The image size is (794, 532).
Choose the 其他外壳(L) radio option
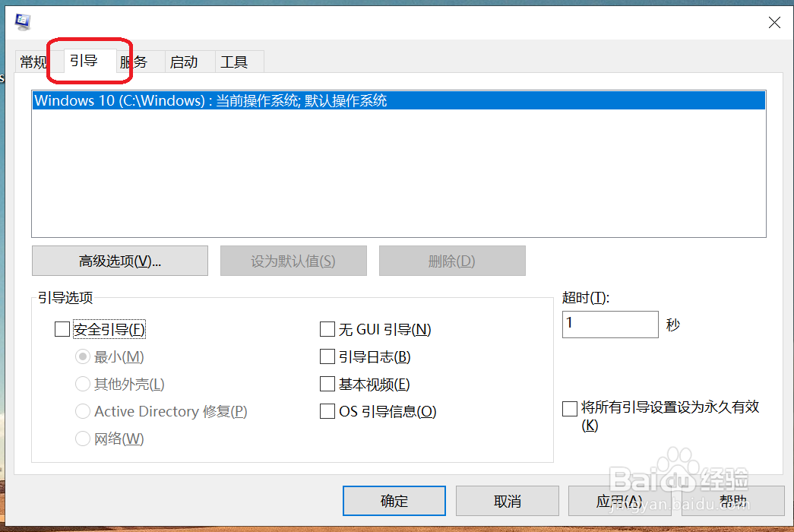pos(83,384)
